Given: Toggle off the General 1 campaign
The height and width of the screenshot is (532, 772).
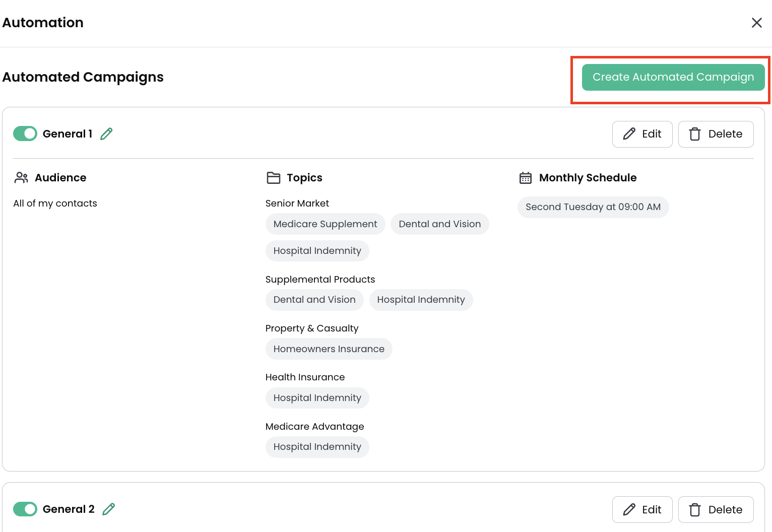Looking at the screenshot, I should click(25, 134).
